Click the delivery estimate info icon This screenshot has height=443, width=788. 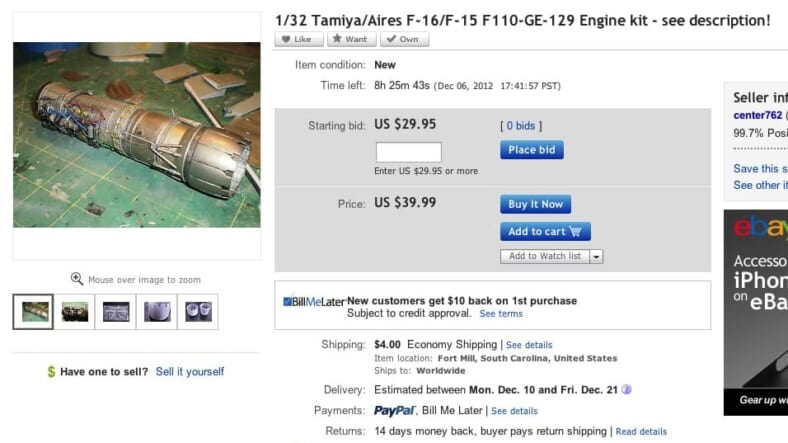(x=627, y=390)
